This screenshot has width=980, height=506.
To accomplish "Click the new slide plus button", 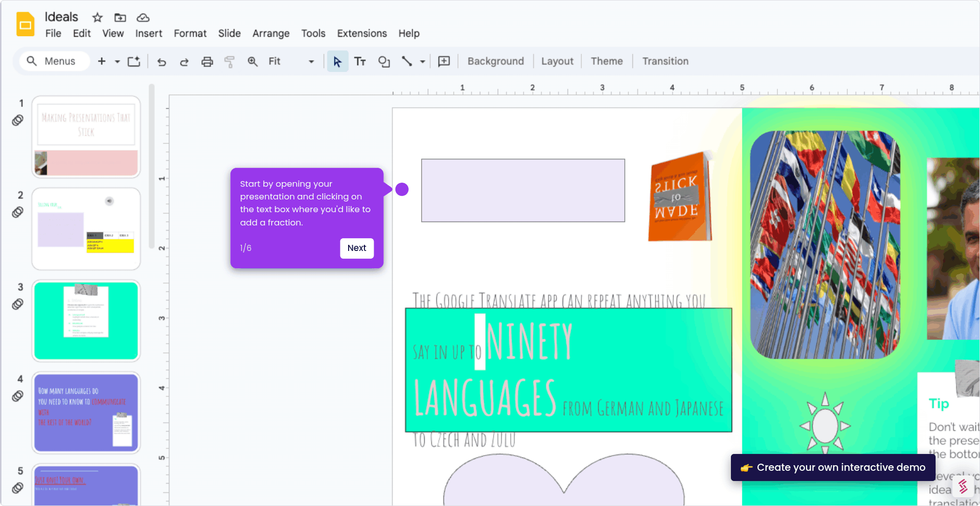I will click(102, 61).
